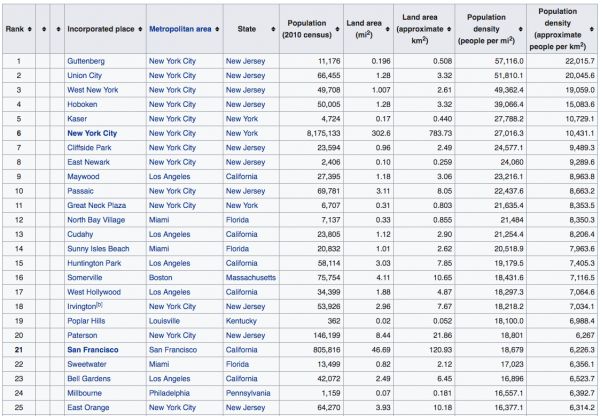Screen dimensions: 600x416
Task: Sort by second unlabeled column before Incorporated place
Action: (59, 29)
